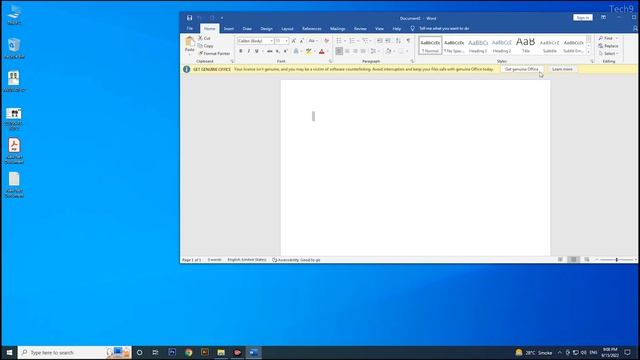The image size is (640, 360).
Task: Open the File menu tab
Action: 190,29
